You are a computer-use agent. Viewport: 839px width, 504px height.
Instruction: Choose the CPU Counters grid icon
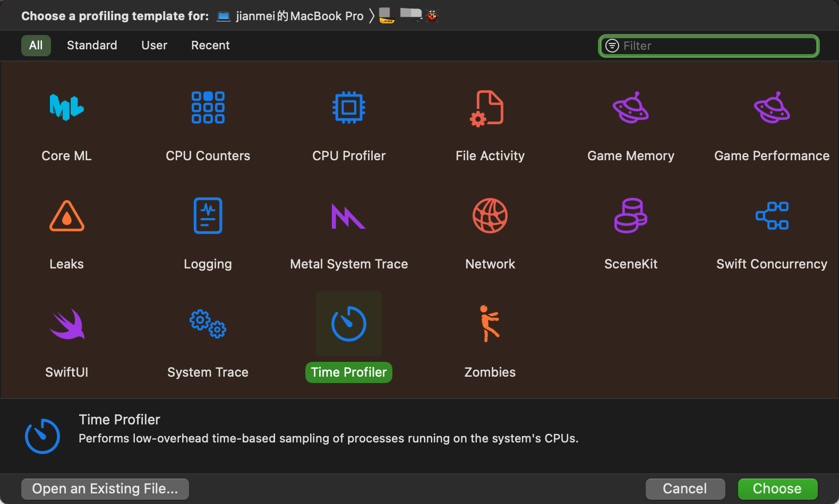tap(208, 108)
